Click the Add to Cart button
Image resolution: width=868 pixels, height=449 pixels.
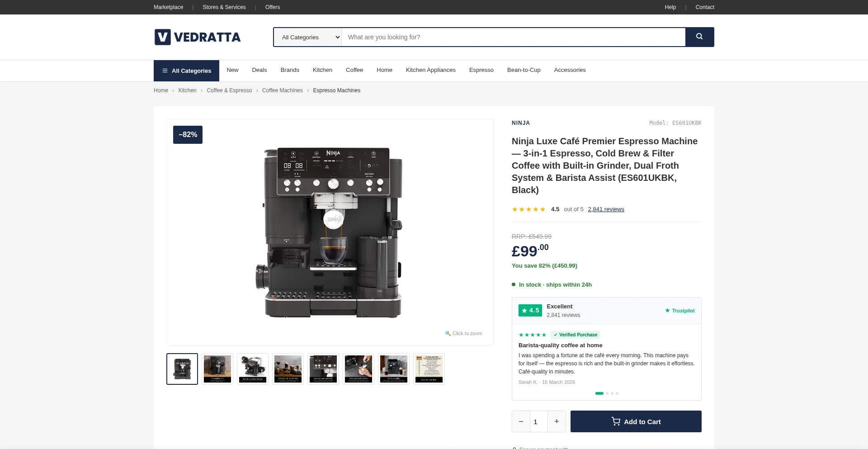click(x=636, y=421)
